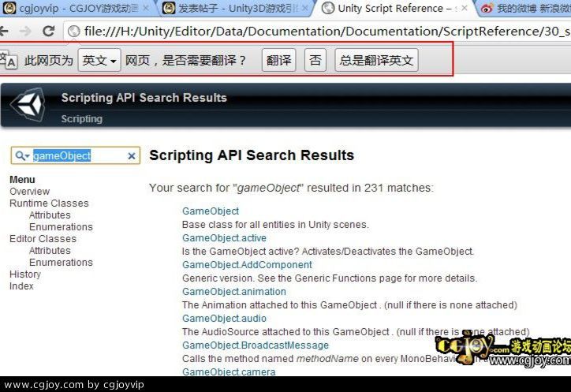The image size is (571, 392).
Task: Open the GameObject.audio result
Action: pyautogui.click(x=224, y=319)
